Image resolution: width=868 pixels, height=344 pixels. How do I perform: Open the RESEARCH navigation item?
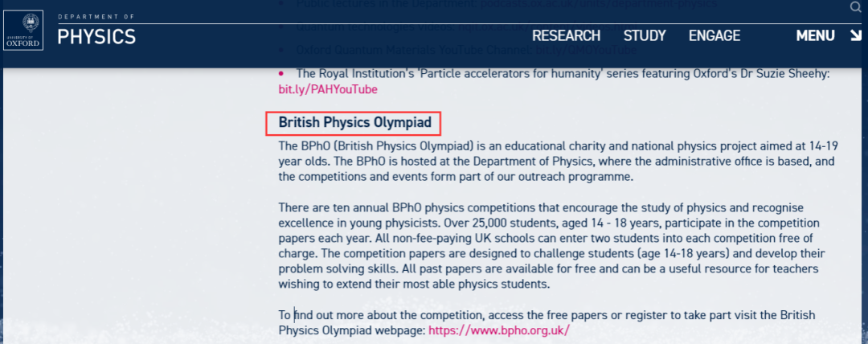[566, 36]
